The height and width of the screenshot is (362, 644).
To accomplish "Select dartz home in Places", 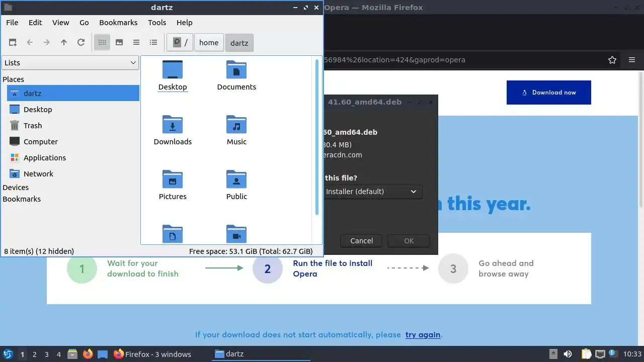I will 73,93.
